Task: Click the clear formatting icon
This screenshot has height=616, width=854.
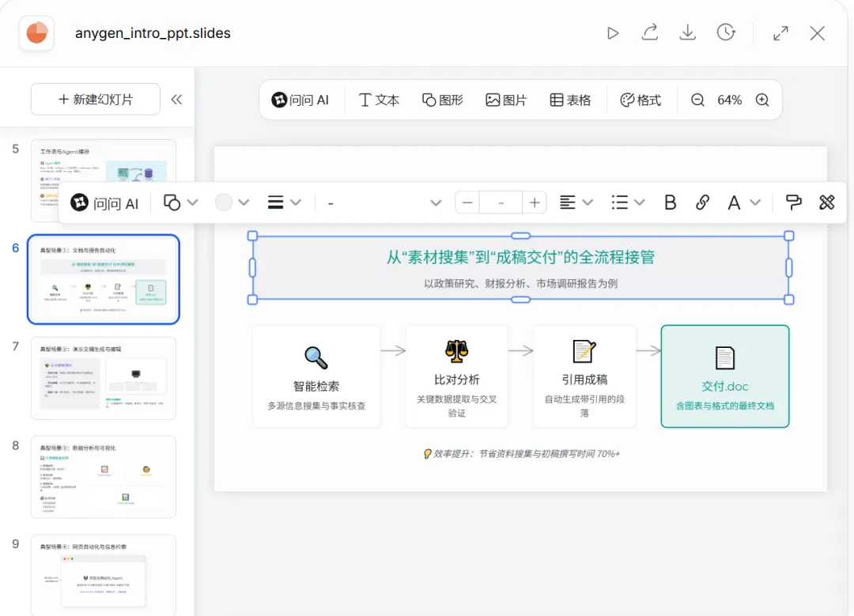Action: 827,202
